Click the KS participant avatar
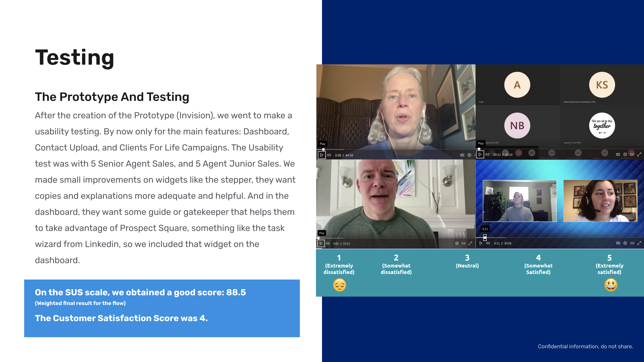The height and width of the screenshot is (362, 644). 602,85
